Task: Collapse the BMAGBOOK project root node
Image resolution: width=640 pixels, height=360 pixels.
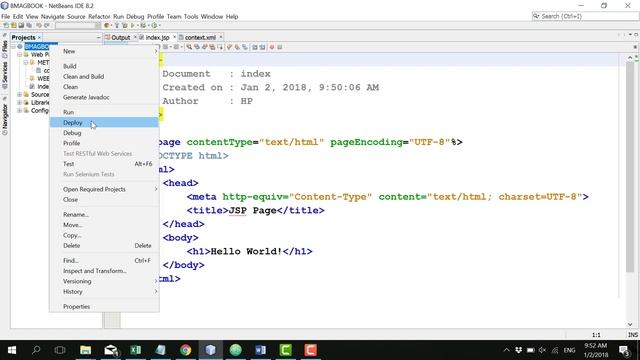Action: pos(13,47)
